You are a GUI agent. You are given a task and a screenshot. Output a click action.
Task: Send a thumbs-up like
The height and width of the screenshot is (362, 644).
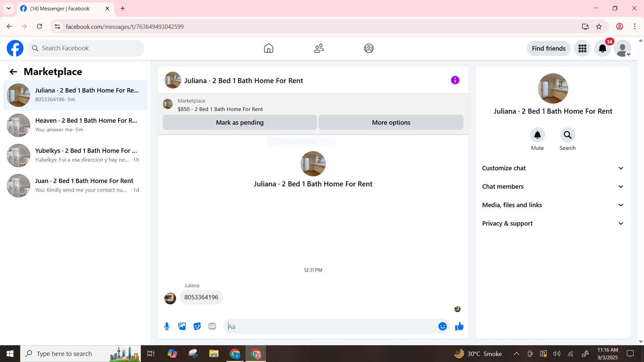[x=459, y=326]
